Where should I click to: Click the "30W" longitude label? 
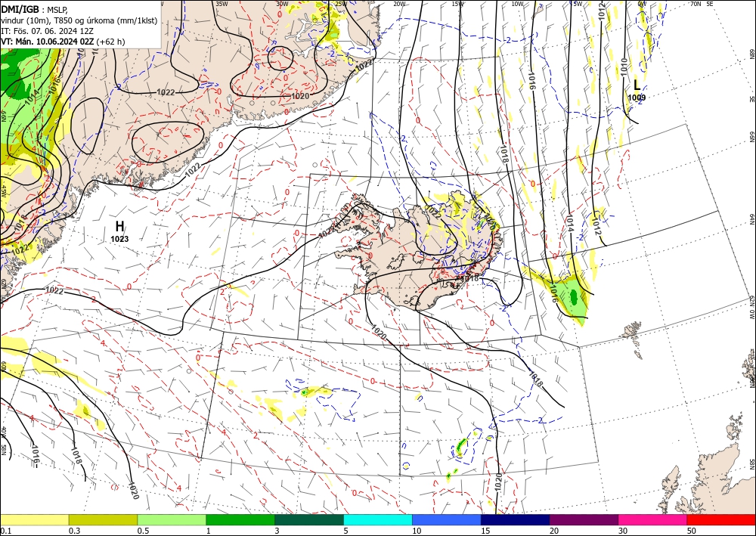pos(283,4)
